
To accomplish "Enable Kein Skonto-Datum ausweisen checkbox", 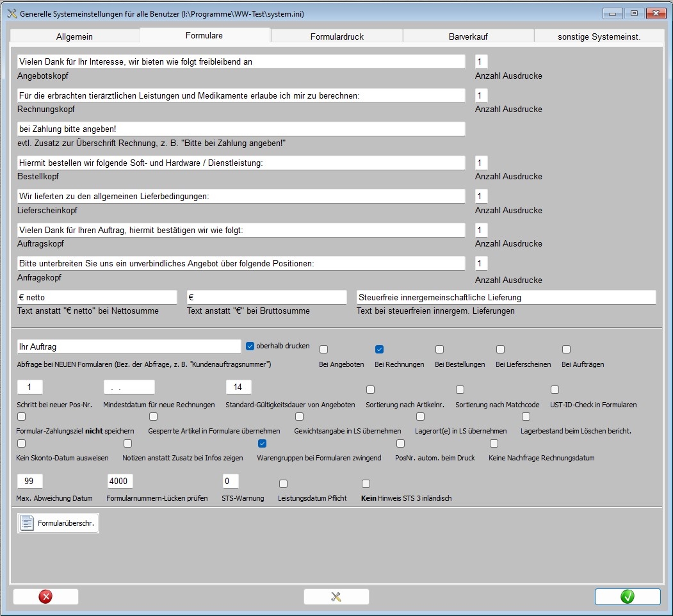I will coord(22,444).
